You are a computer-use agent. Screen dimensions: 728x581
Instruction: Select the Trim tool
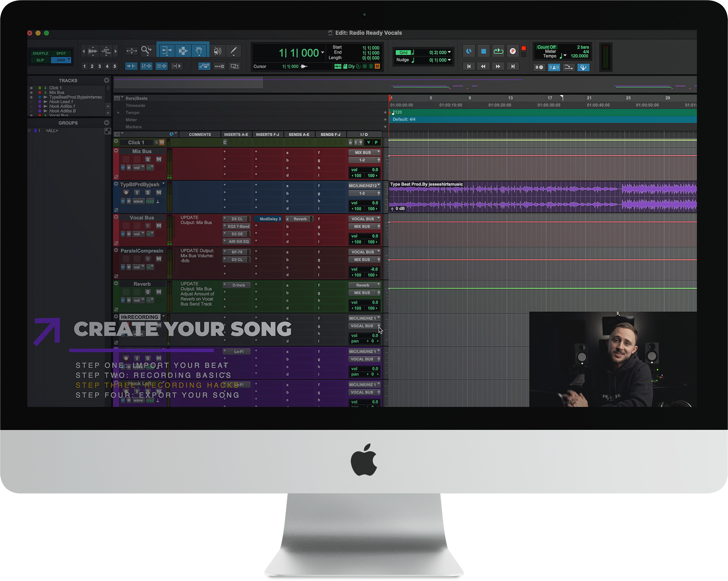click(x=166, y=50)
